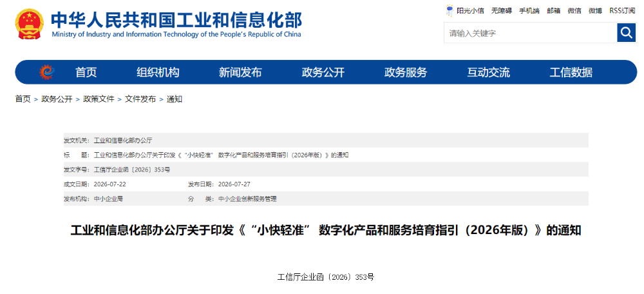Open the 组织机构 navigation menu

coord(158,72)
